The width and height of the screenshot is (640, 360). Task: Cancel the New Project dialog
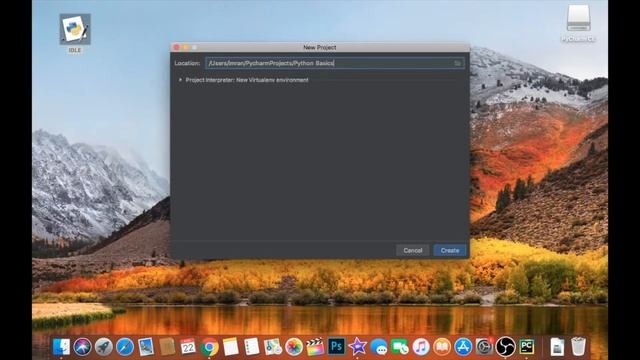(x=413, y=250)
